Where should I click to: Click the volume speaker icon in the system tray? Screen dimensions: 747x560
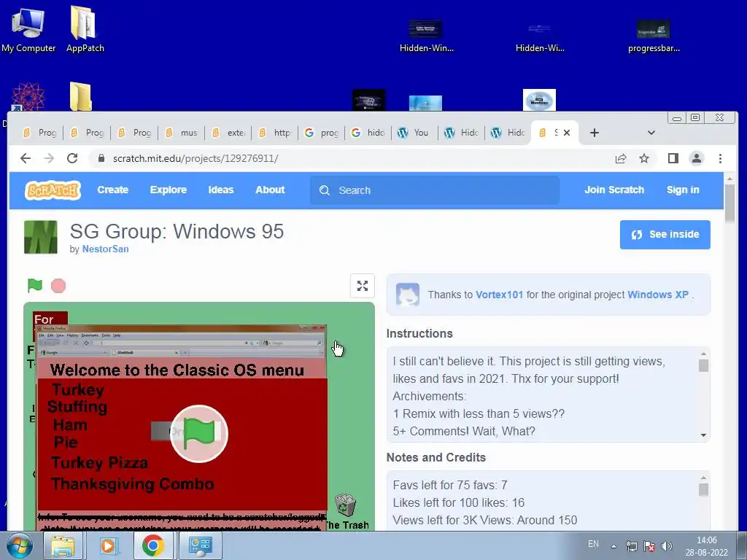pos(667,546)
